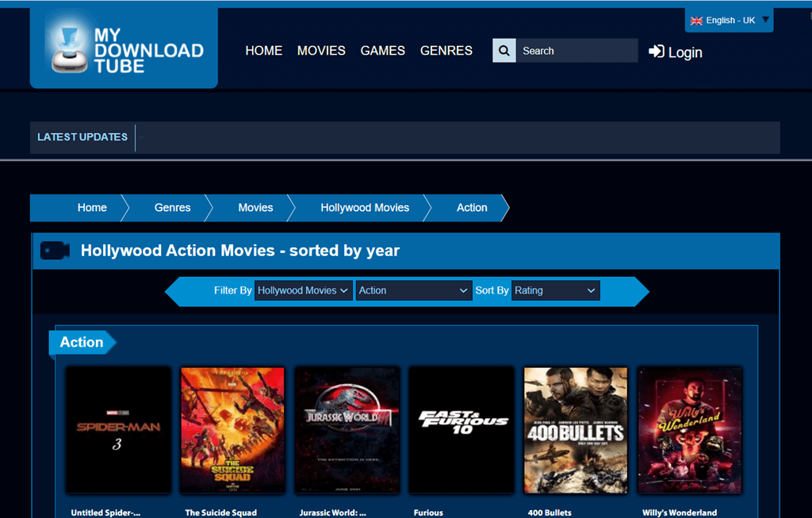This screenshot has width=812, height=518.
Task: Open the GENRES menu item
Action: point(446,51)
